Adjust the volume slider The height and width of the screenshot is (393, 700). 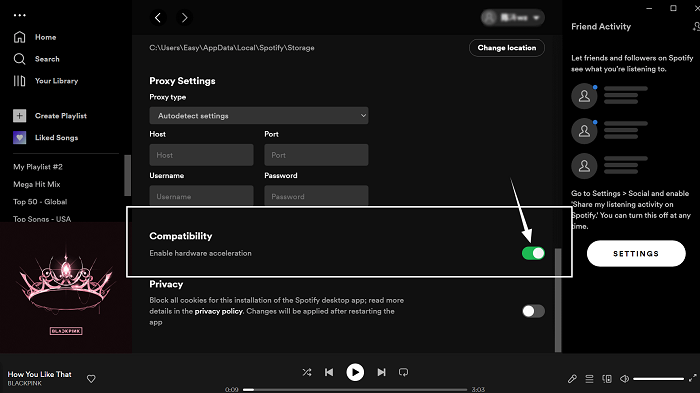click(658, 379)
